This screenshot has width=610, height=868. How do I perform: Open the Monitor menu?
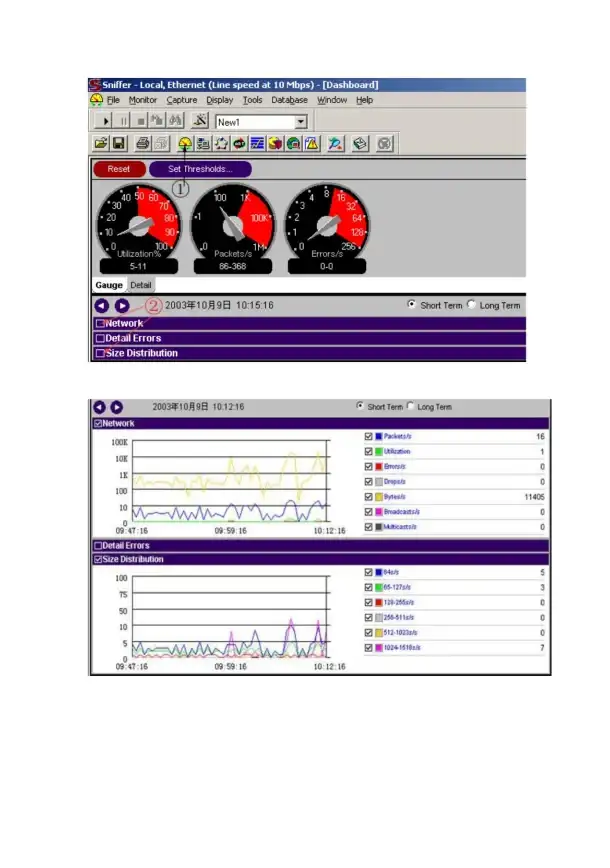[x=143, y=100]
